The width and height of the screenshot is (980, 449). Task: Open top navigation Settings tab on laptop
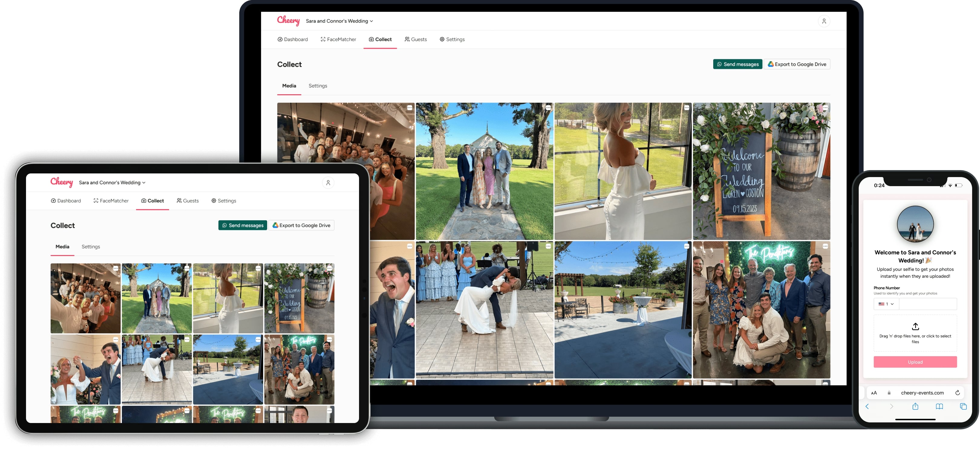[452, 40]
